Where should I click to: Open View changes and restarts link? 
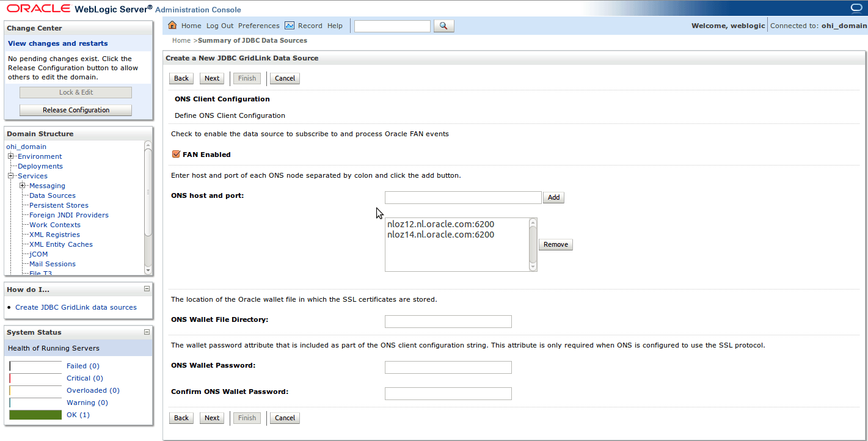pyautogui.click(x=57, y=43)
